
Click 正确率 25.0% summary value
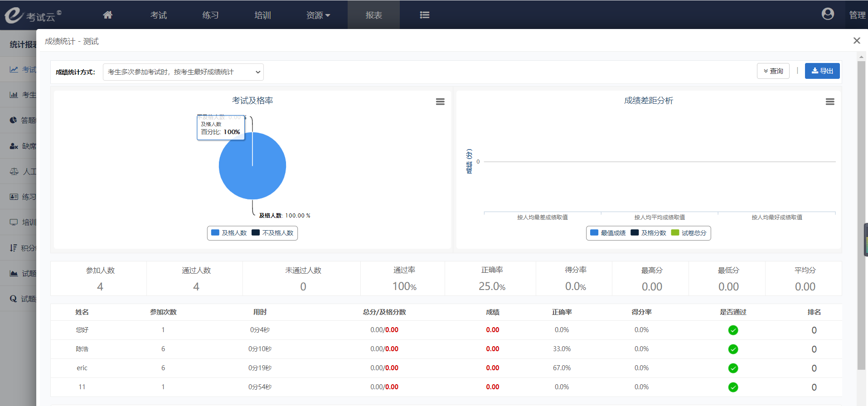pos(492,286)
